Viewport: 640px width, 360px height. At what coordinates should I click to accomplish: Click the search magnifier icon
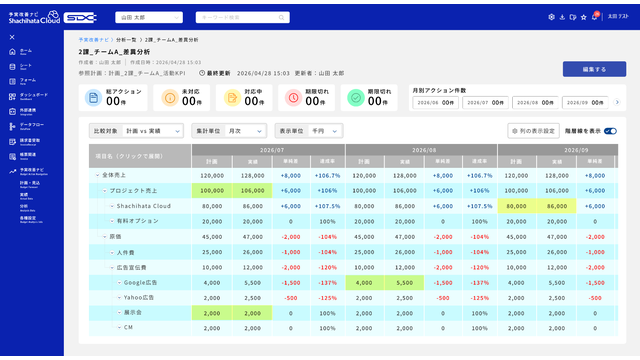pyautogui.click(x=281, y=18)
